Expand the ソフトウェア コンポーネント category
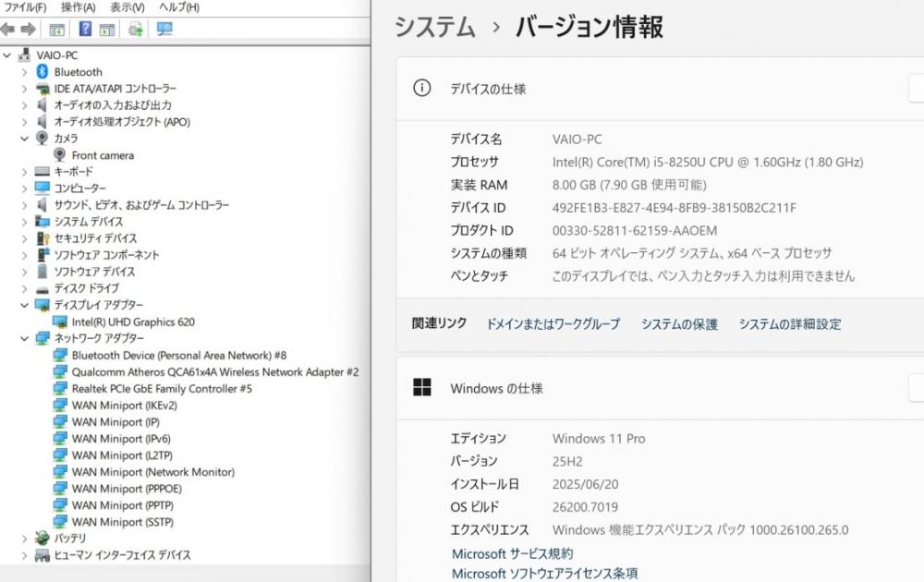924x582 pixels. coord(24,255)
